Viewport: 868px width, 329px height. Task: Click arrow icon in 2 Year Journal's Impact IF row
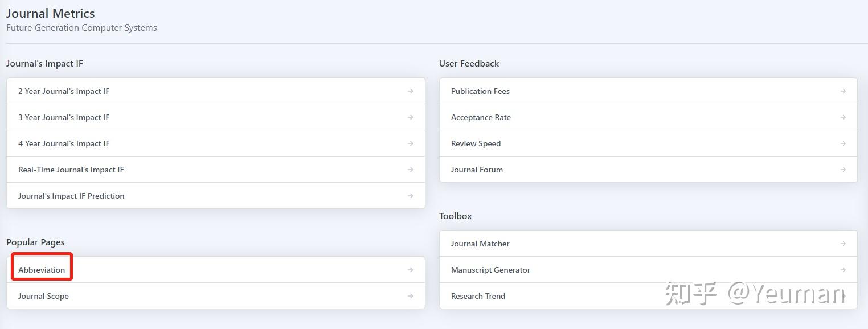click(411, 91)
